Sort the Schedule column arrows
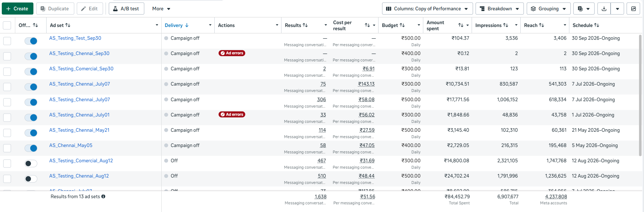 [x=597, y=25]
